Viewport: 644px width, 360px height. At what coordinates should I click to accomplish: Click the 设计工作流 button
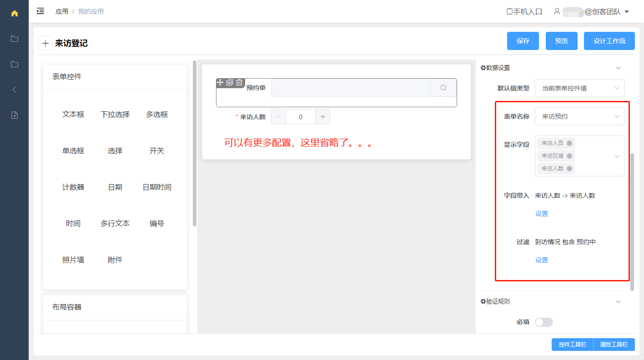(609, 41)
